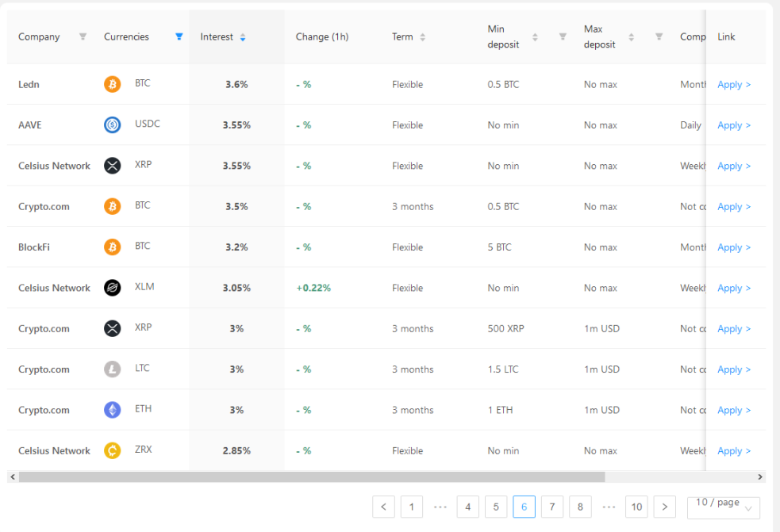This screenshot has width=780, height=532.
Task: Click Apply link for Crypto.com BTC
Action: (x=734, y=207)
